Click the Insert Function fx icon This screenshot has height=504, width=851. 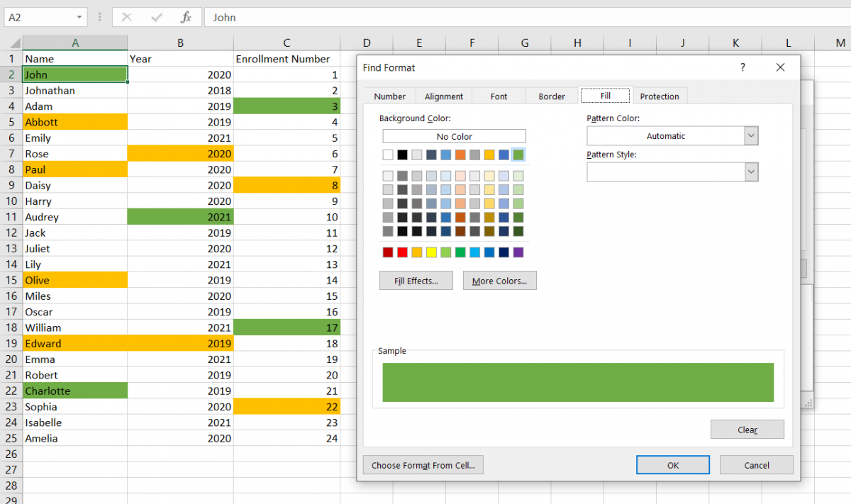[186, 17]
